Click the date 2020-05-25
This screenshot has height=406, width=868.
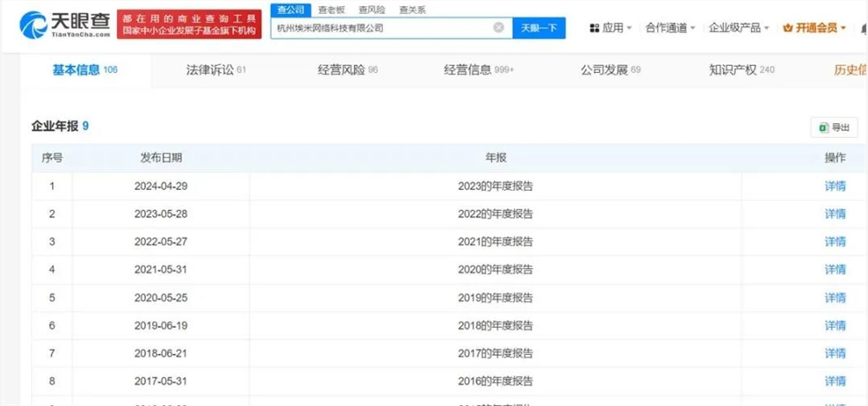coord(161,298)
